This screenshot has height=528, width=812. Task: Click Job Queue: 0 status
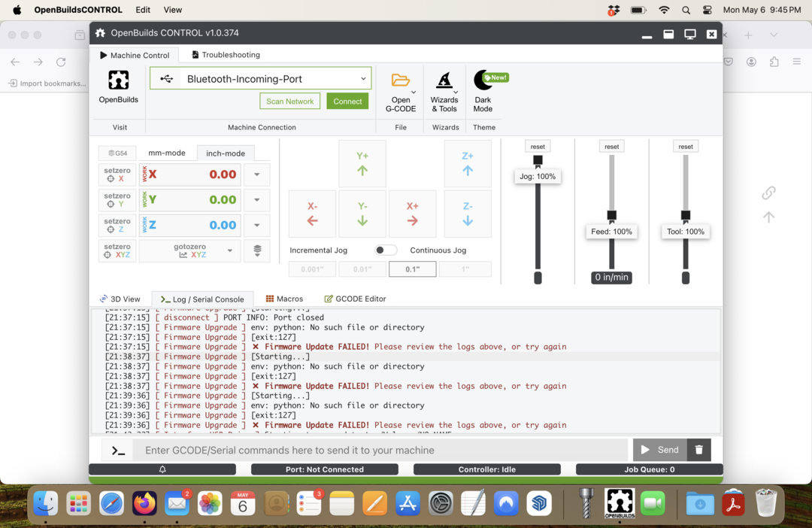coord(650,469)
